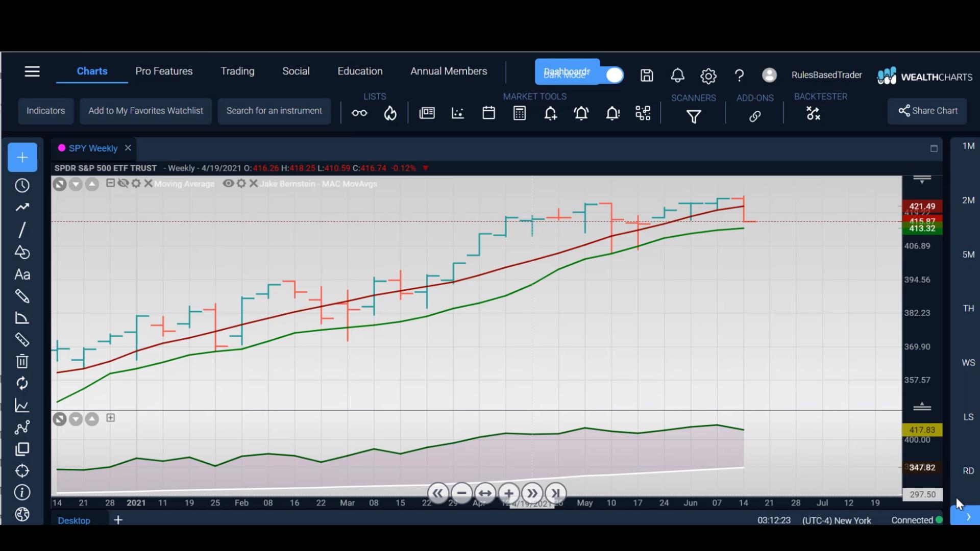Move main pane up arrow
Image resolution: width=980 pixels, height=551 pixels.
(x=92, y=184)
